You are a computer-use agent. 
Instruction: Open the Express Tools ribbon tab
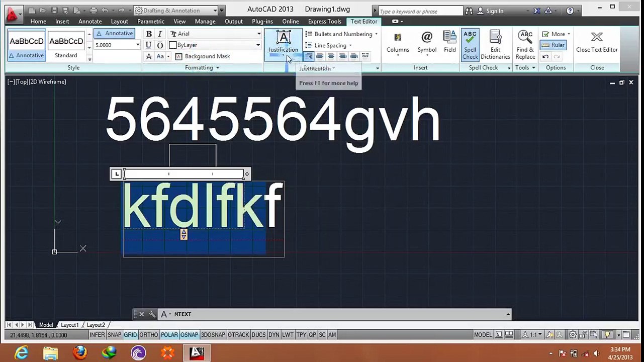pos(324,22)
